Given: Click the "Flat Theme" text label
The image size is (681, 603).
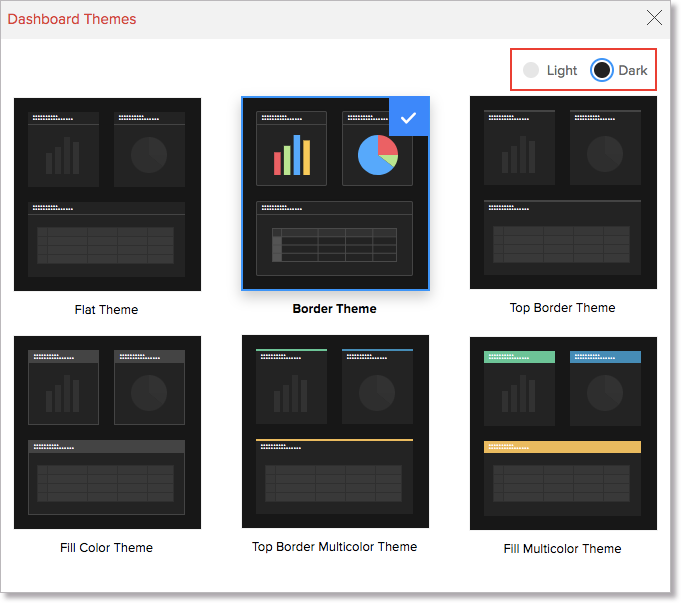Looking at the screenshot, I should pyautogui.click(x=106, y=310).
